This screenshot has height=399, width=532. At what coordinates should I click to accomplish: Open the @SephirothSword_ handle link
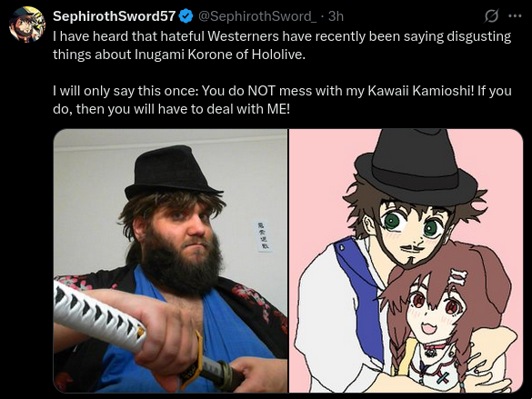point(257,16)
